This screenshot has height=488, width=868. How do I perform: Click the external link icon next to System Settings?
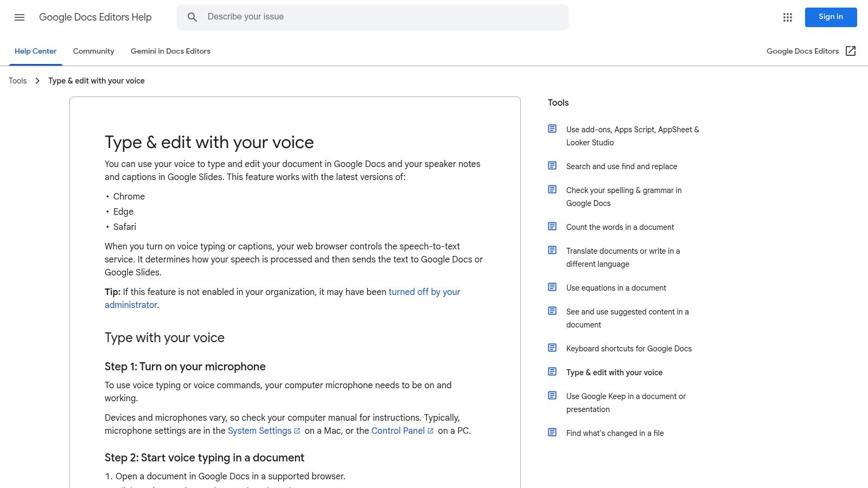pos(297,431)
